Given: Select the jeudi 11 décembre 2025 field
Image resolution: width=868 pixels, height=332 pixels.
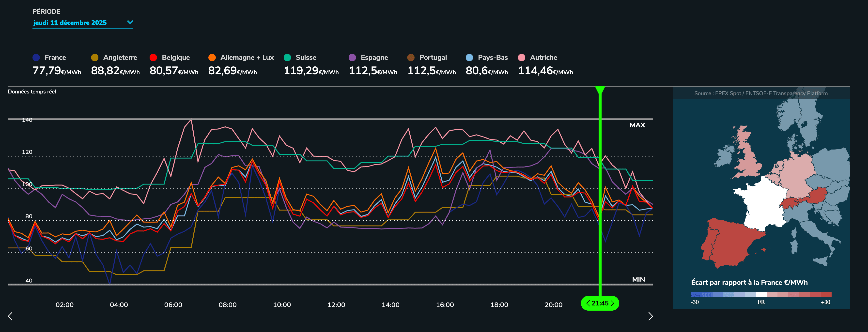Looking at the screenshot, I should coord(70,23).
